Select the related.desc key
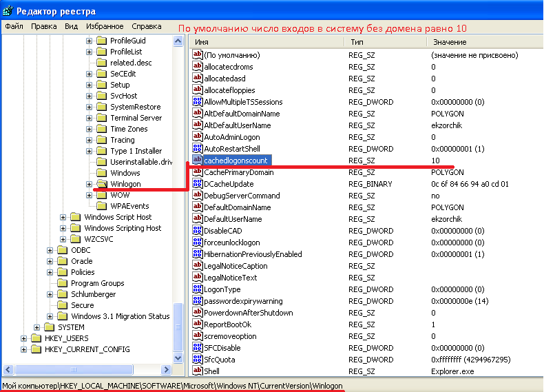The width and height of the screenshot is (544, 392). coord(131,63)
